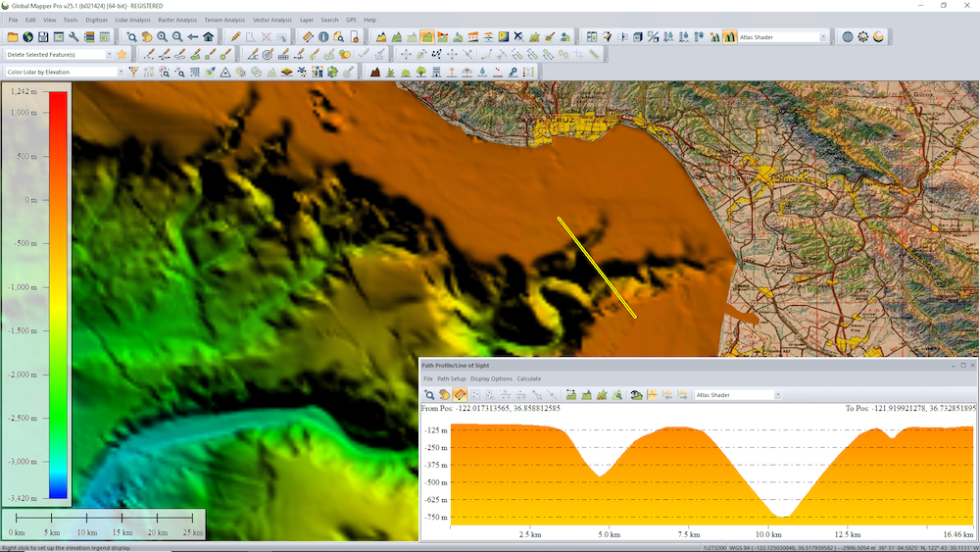
Task: Click the elevation legend color ramp
Action: click(x=58, y=295)
